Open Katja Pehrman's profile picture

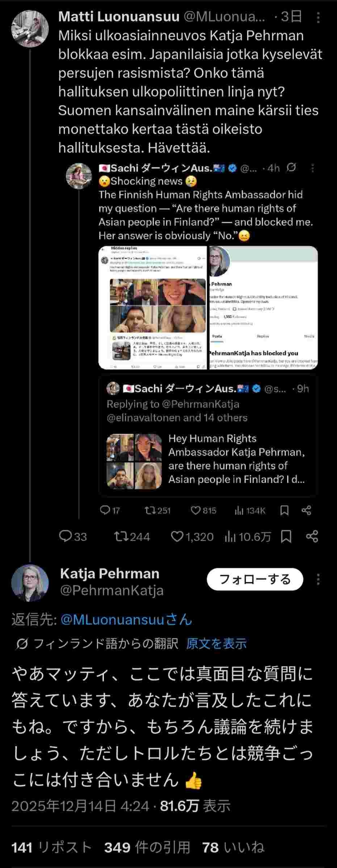[30, 583]
